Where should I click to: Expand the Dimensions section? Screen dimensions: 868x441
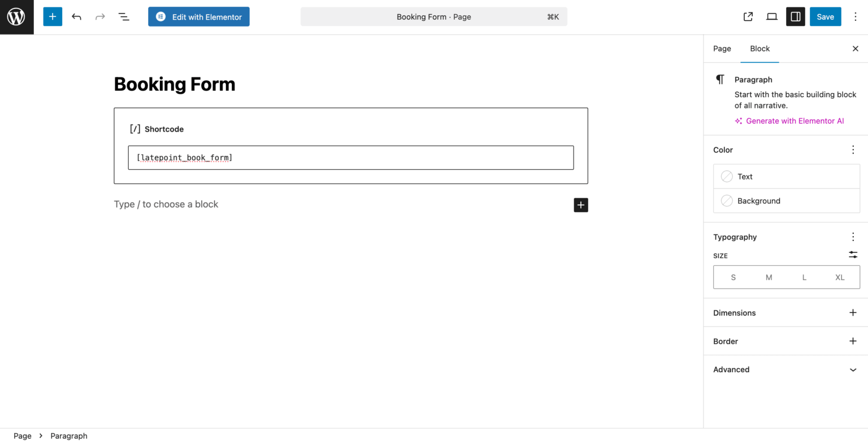pos(852,312)
